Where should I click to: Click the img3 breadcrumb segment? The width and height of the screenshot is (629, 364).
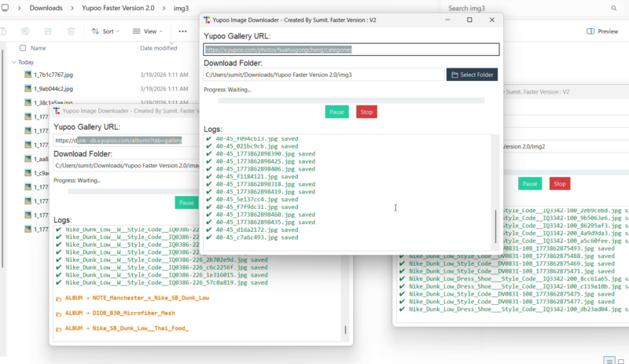point(181,8)
